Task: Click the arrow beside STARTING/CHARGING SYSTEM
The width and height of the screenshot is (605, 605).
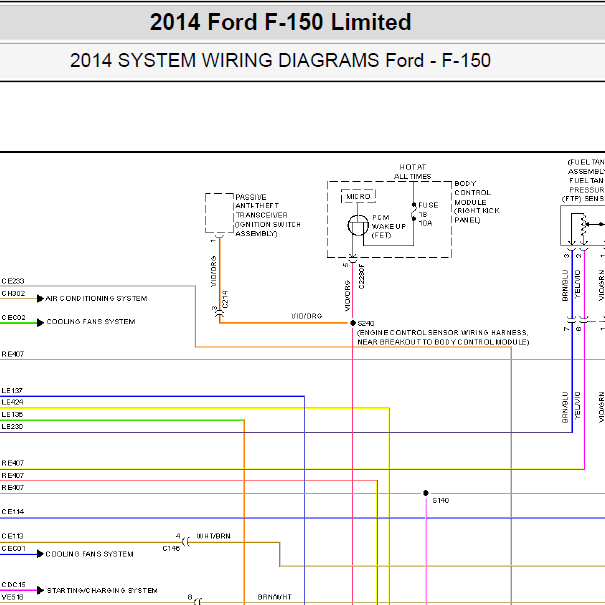Action: [x=40, y=590]
